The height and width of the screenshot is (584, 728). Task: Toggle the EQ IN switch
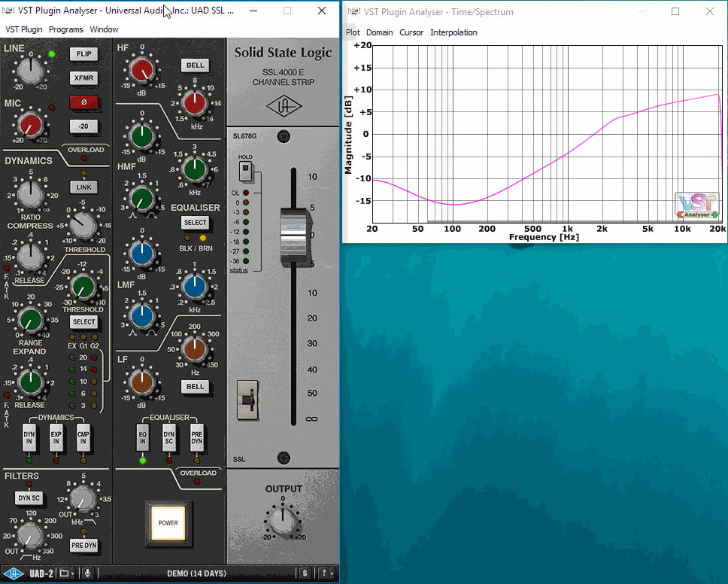[143, 438]
